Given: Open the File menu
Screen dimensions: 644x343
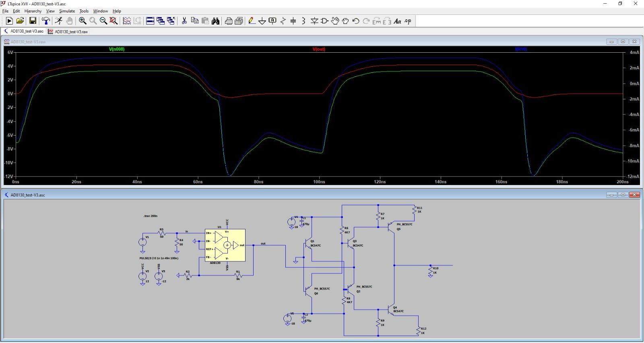Looking at the screenshot, I should [x=5, y=11].
